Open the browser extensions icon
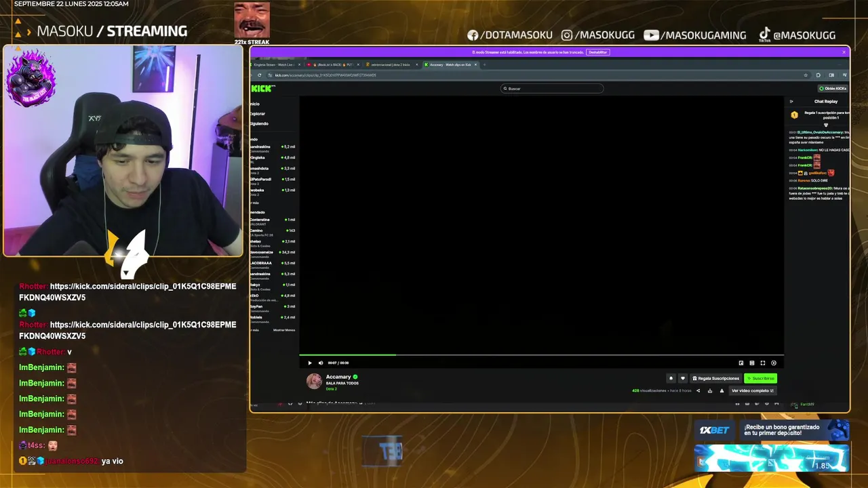 (818, 75)
